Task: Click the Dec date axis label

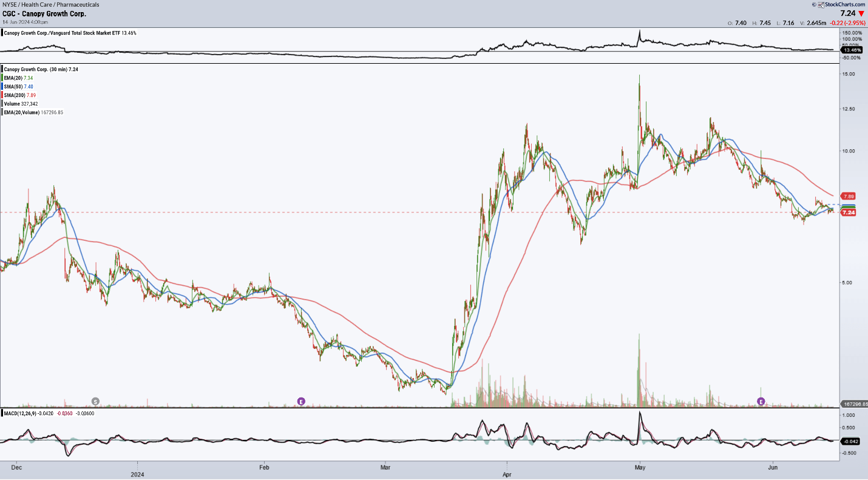Action: click(x=16, y=467)
